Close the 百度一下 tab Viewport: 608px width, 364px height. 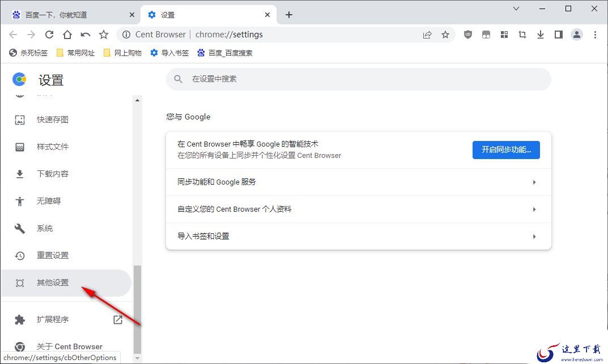(x=132, y=15)
